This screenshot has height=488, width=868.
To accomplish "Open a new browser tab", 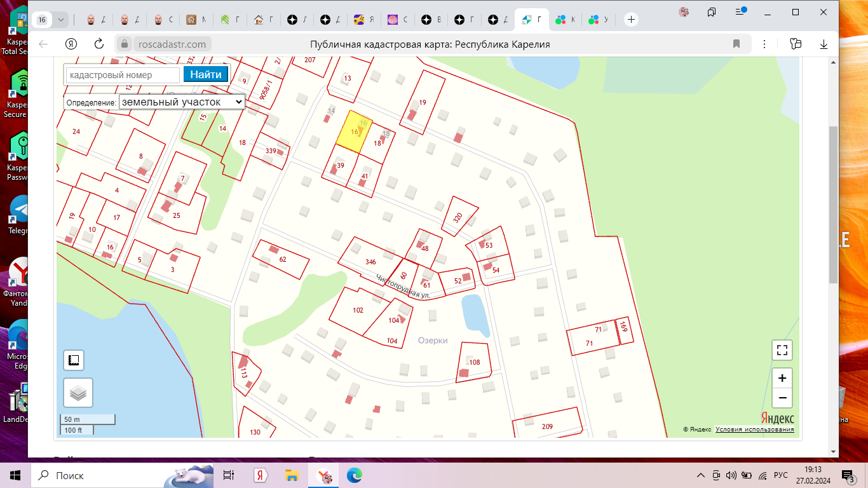I will coord(631,20).
